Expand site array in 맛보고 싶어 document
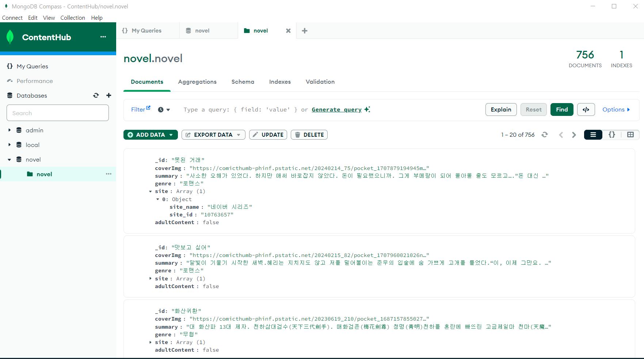Viewport: 644px width, 359px height. tap(150, 279)
